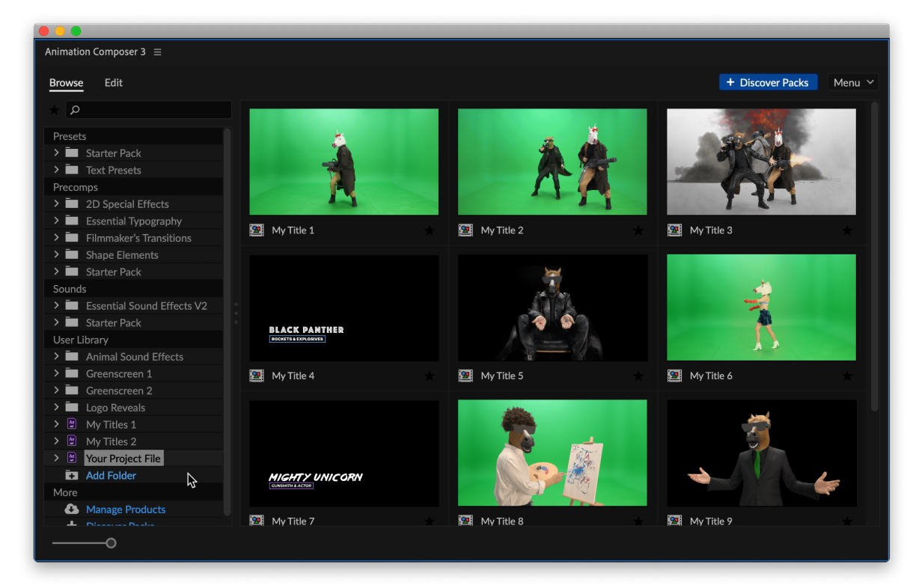Switch to the Browse tab
Image resolution: width=922 pixels, height=588 pixels.
pyautogui.click(x=67, y=82)
